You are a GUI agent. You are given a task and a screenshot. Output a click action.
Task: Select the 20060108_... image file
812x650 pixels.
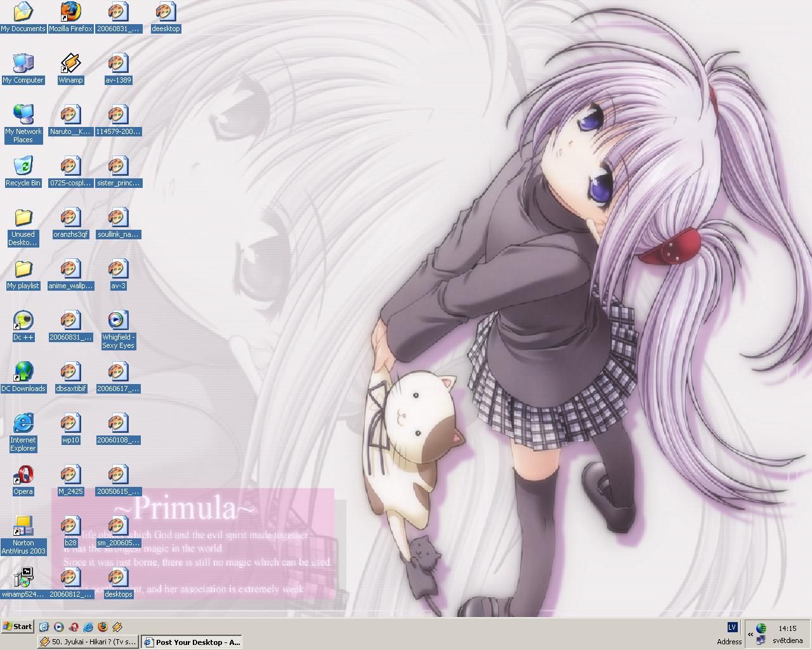[118, 428]
